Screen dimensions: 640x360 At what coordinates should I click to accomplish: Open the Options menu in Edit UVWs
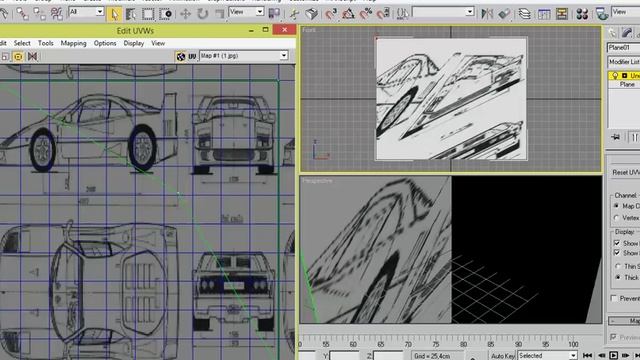click(x=105, y=43)
